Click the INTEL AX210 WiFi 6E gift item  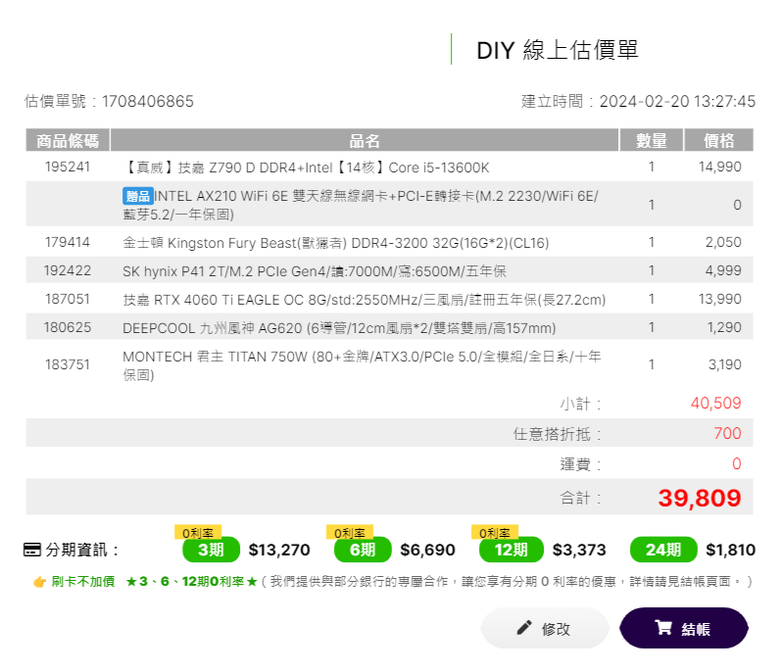click(x=361, y=205)
